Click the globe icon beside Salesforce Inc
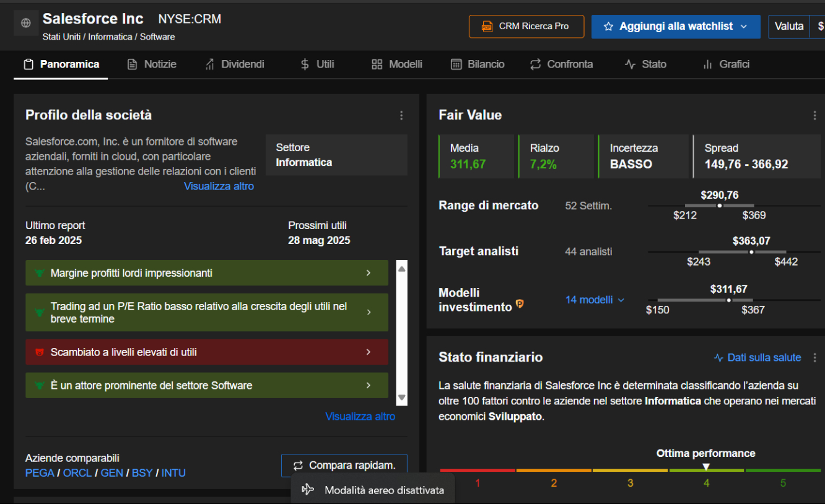 point(25,24)
